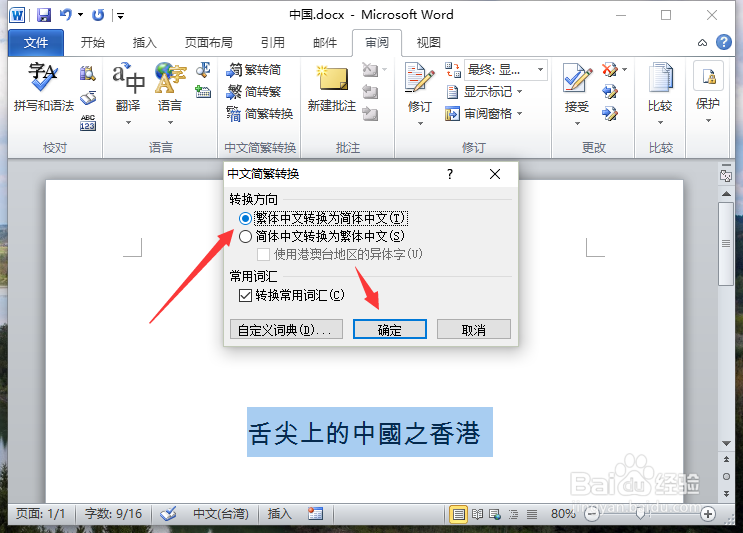Click 中文(台湾) language in status bar
Image resolution: width=743 pixels, height=533 pixels.
pos(221,514)
